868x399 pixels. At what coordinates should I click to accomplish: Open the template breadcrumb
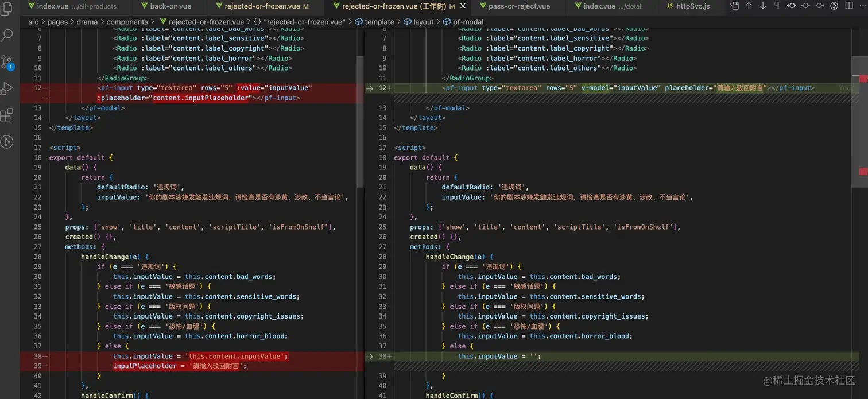374,22
